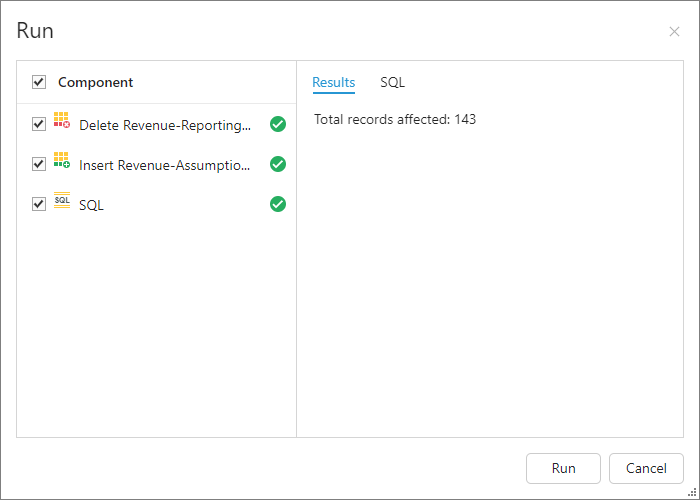Click the Insert Revenue-Assumption table icon
The width and height of the screenshot is (700, 500).
(62, 161)
